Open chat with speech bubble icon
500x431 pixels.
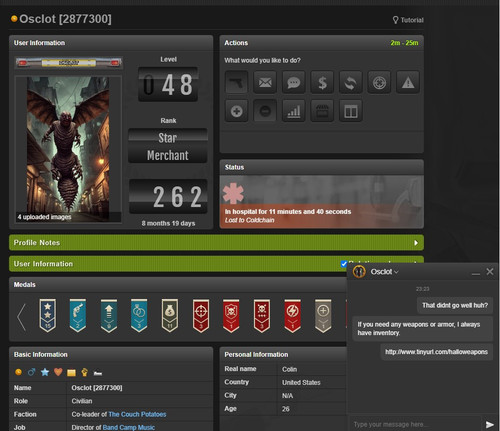pos(294,82)
